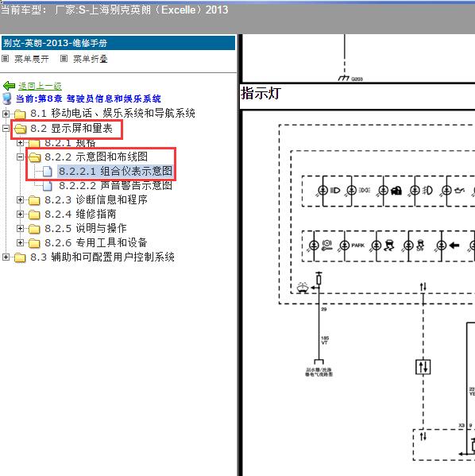Select the 8.2.3 诊断信息和程序 folder label

coord(96,199)
